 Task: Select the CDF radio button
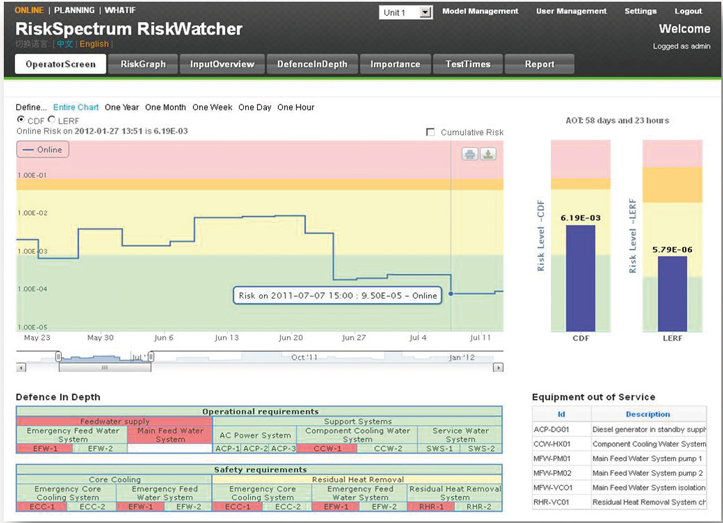click(21, 120)
